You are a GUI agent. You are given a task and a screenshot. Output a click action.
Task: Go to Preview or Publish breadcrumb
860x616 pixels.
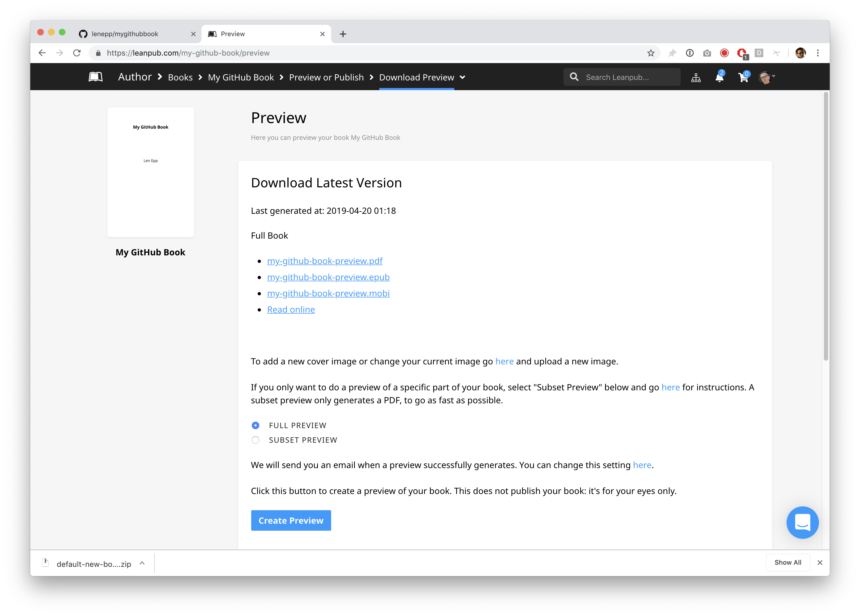click(326, 77)
